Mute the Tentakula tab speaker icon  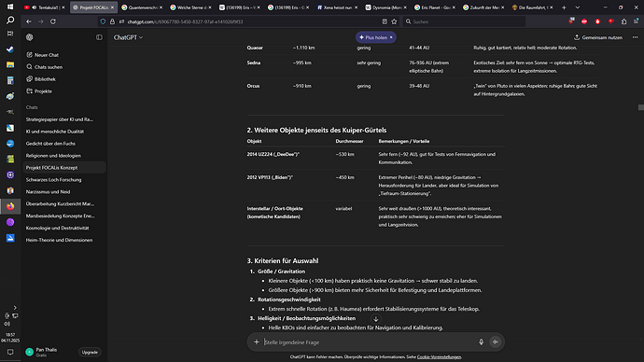point(35,7)
